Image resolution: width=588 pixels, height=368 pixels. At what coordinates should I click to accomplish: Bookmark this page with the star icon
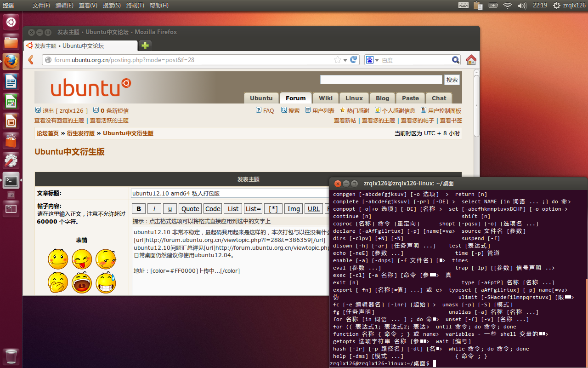pyautogui.click(x=338, y=60)
